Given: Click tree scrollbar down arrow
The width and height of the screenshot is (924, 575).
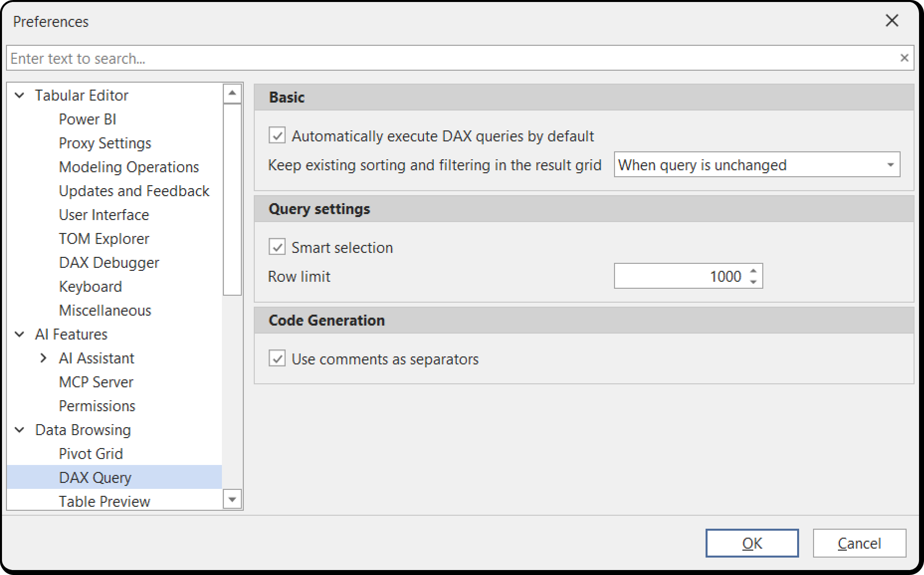Looking at the screenshot, I should click(x=232, y=499).
